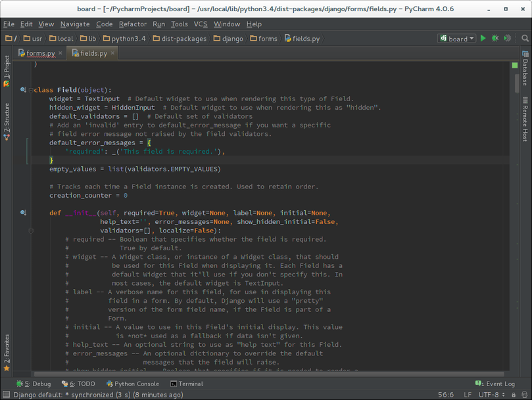Click the overridden marker beside class Field

pos(23,90)
